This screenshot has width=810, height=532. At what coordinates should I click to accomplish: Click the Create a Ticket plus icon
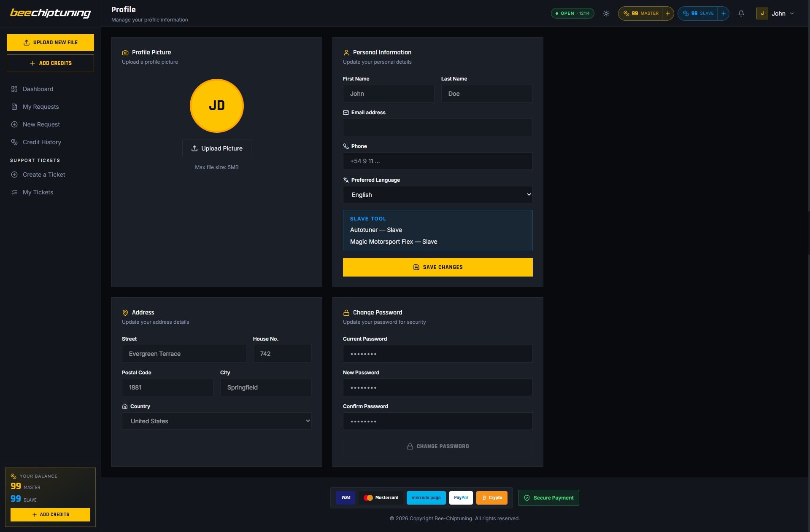click(14, 175)
